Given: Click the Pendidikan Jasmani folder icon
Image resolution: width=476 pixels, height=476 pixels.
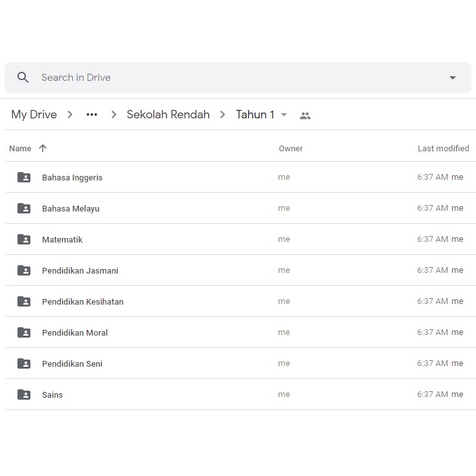Looking at the screenshot, I should click(24, 270).
